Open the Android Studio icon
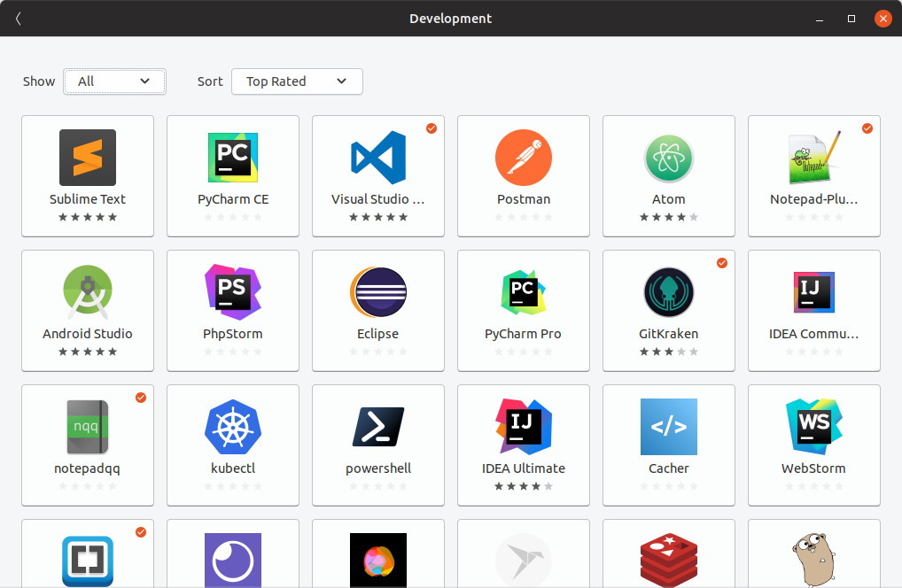Viewport: 902px width, 588px height. pos(87,292)
